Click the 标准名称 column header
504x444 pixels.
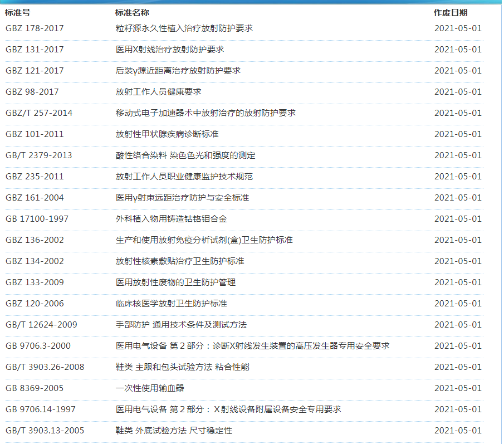coord(132,13)
